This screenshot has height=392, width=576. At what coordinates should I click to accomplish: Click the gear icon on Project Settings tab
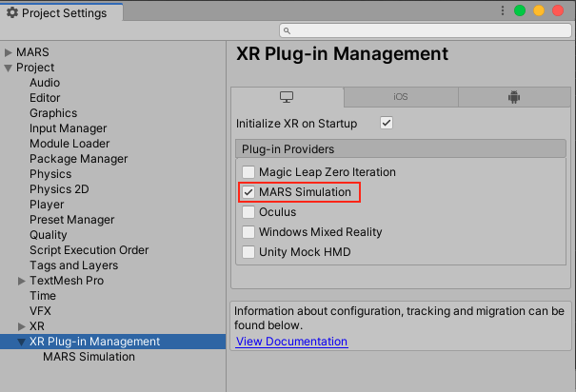11,13
